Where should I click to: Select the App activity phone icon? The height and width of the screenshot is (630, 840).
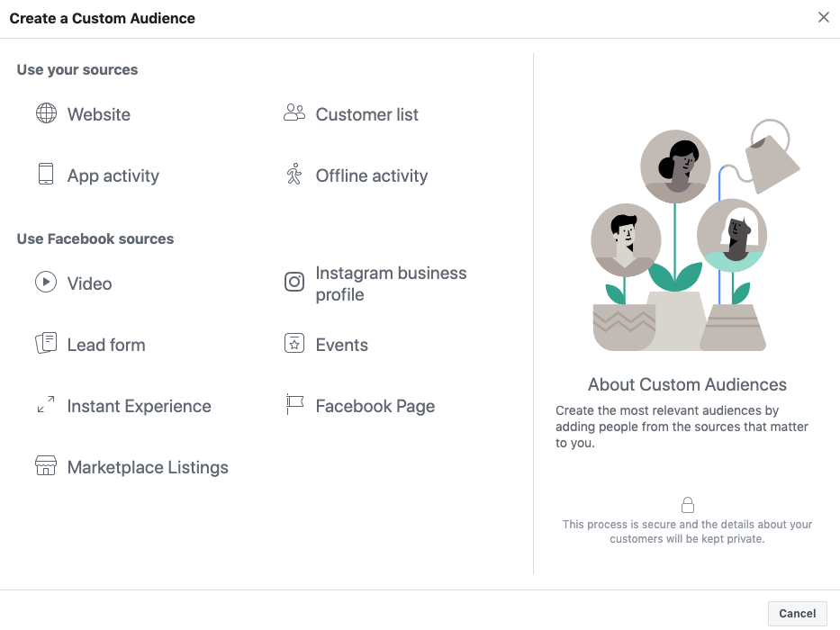[x=46, y=174]
